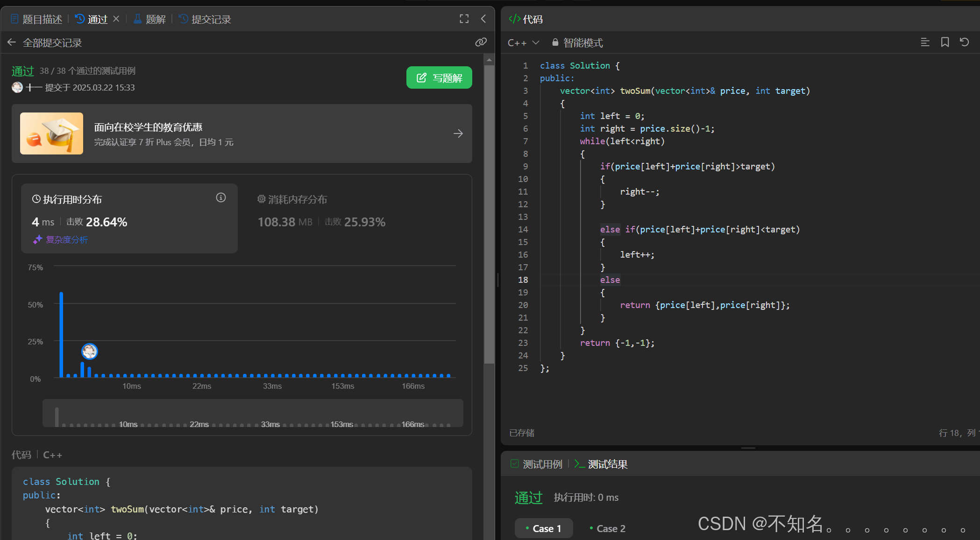980x540 pixels.
Task: Click the runtime chart range slider
Action: click(x=253, y=414)
